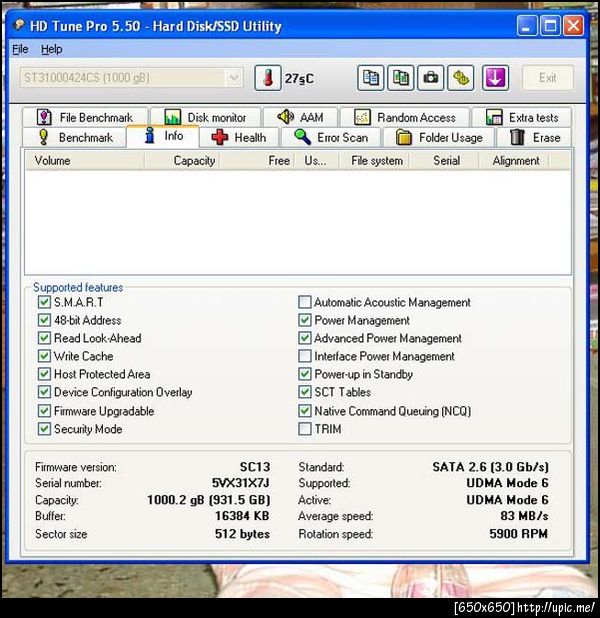
Task: Toggle Host Protected Area checkbox
Action: pyautogui.click(x=44, y=374)
